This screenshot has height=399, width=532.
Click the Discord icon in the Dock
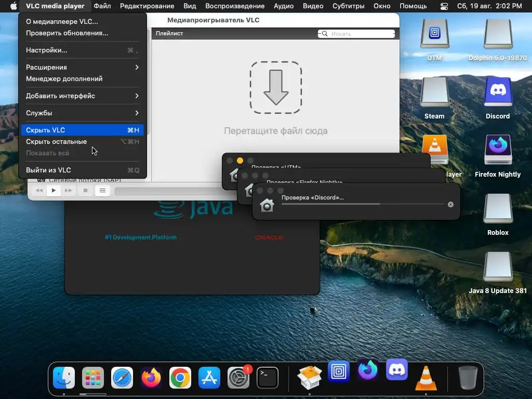(397, 370)
